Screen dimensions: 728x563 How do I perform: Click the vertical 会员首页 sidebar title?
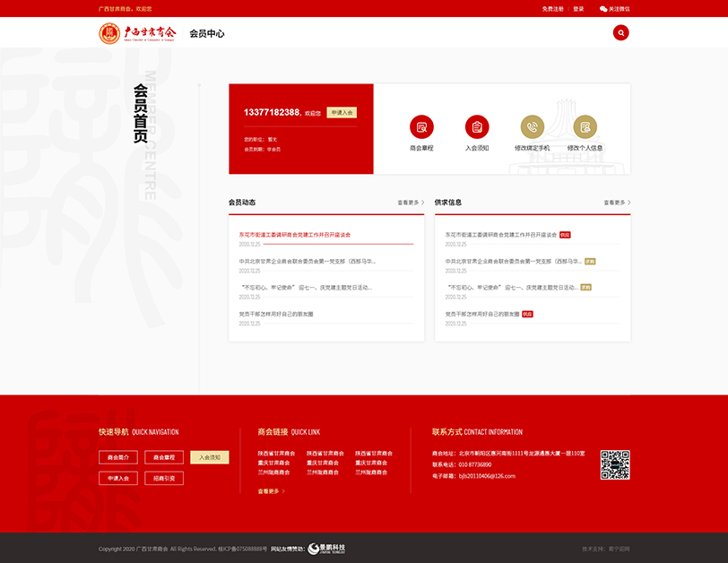140,113
